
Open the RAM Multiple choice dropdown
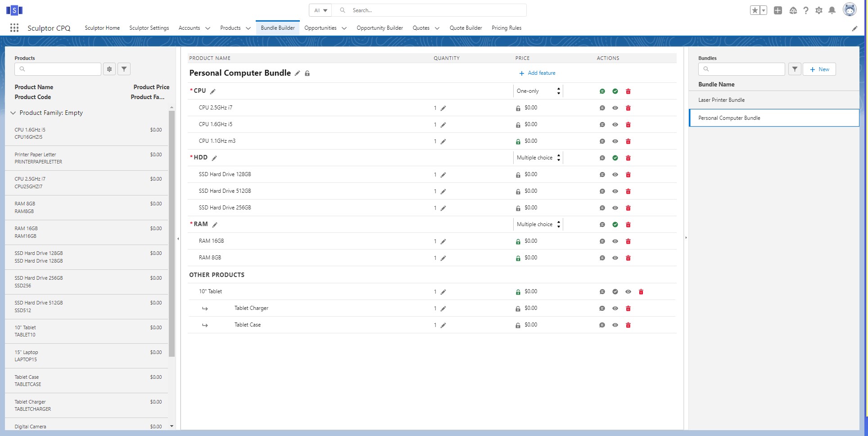[538, 224]
